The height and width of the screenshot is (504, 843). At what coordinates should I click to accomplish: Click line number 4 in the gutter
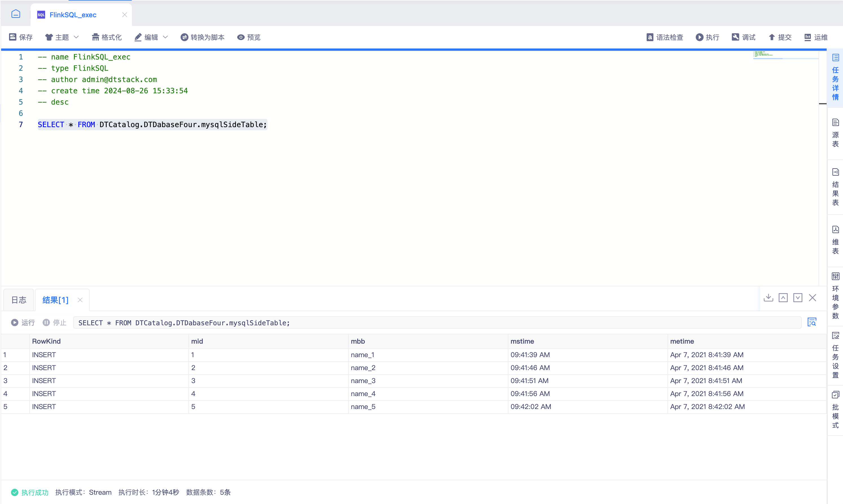21,91
